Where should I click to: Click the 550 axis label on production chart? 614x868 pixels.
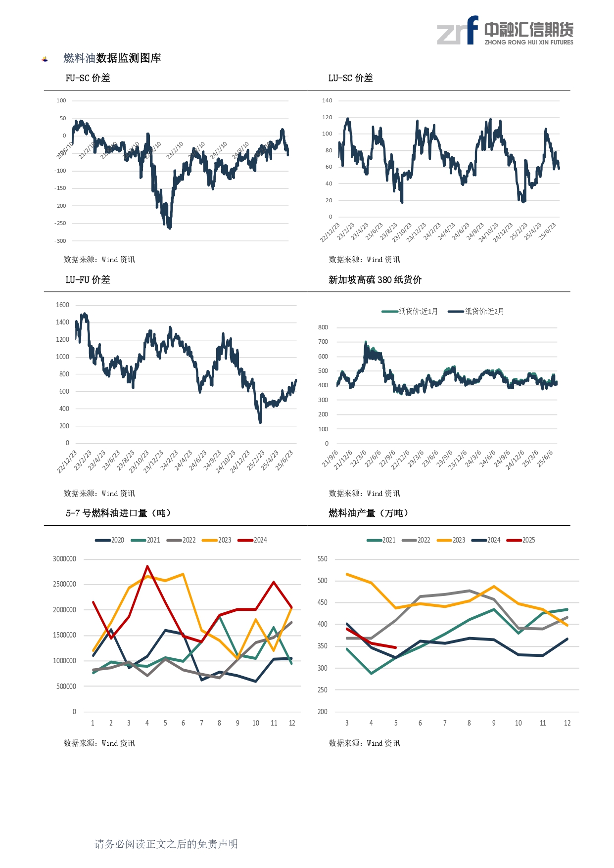[x=323, y=559]
